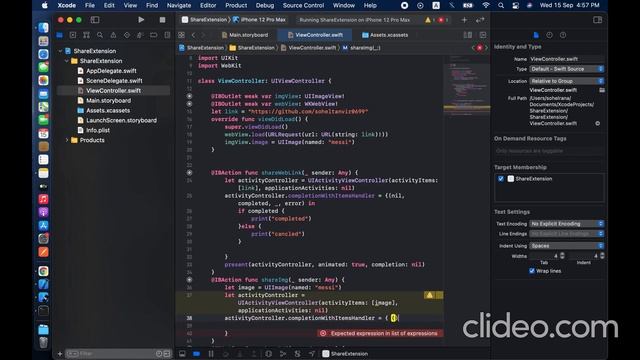This screenshot has width=640, height=360.
Task: Open the related items grid menu
Action: pos(181,35)
